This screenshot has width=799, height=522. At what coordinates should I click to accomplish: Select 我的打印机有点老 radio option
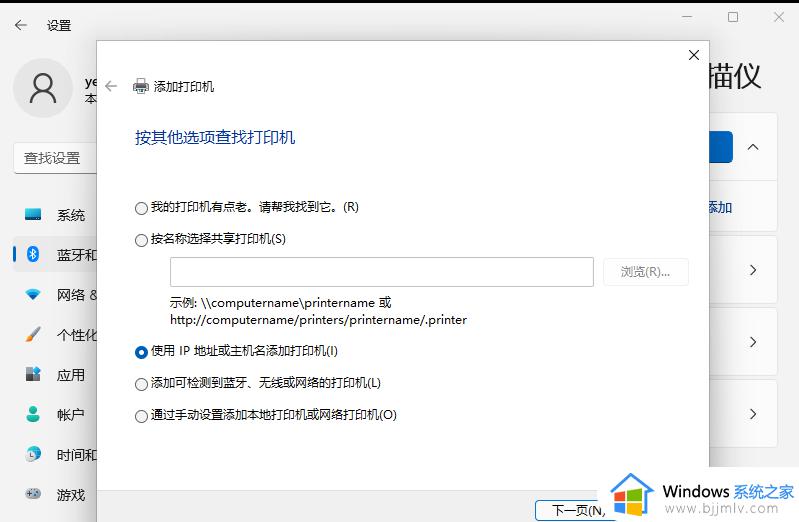(141, 208)
